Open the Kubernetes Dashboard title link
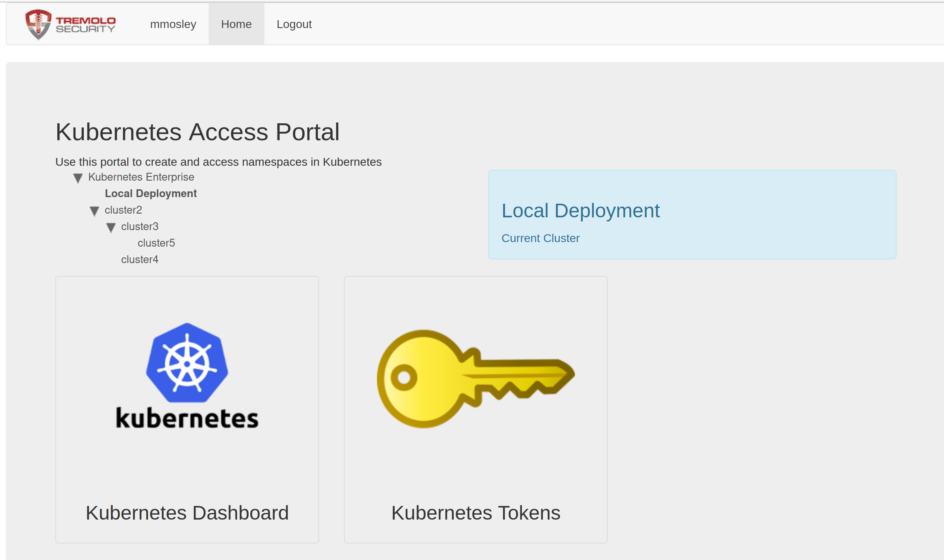 pos(187,513)
